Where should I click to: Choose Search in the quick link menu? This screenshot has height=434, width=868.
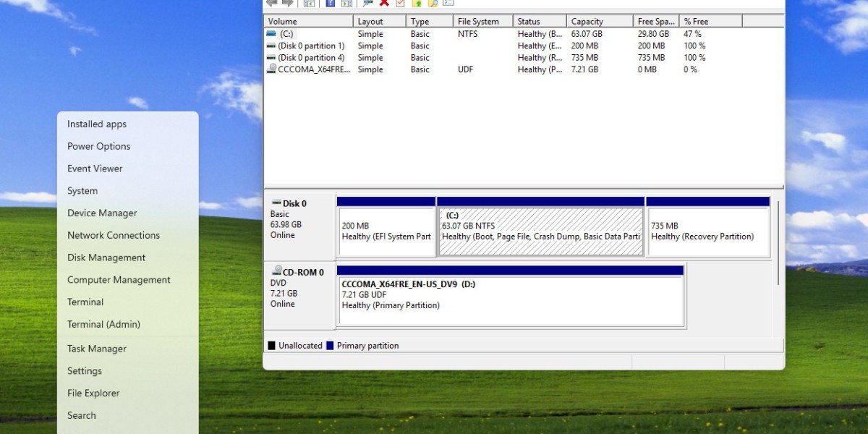82,415
